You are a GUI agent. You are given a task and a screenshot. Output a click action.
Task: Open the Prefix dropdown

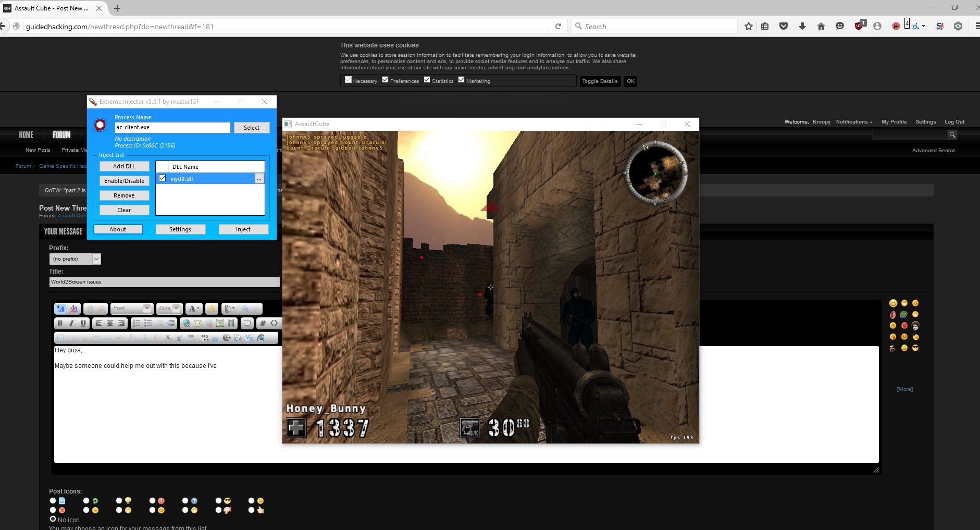pos(75,258)
